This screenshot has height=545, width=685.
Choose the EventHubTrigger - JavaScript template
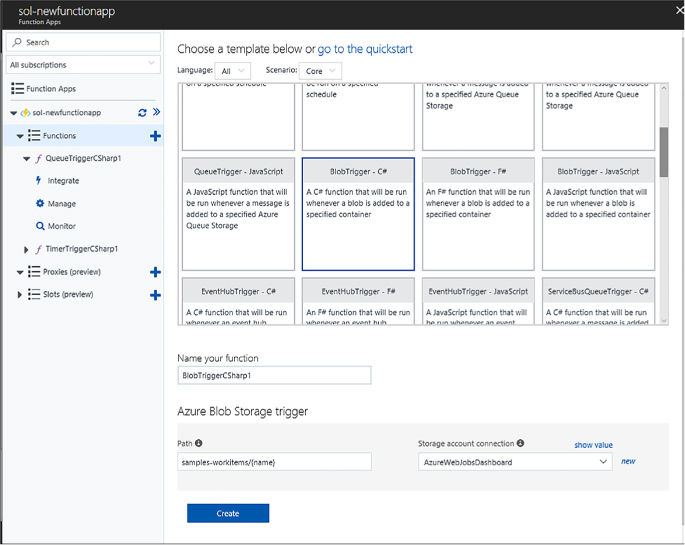pyautogui.click(x=478, y=301)
